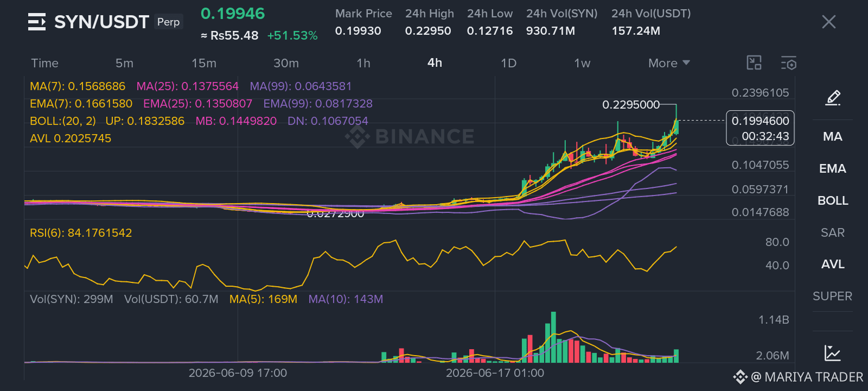Click the MA(25): 0.1375564 legend

point(188,86)
